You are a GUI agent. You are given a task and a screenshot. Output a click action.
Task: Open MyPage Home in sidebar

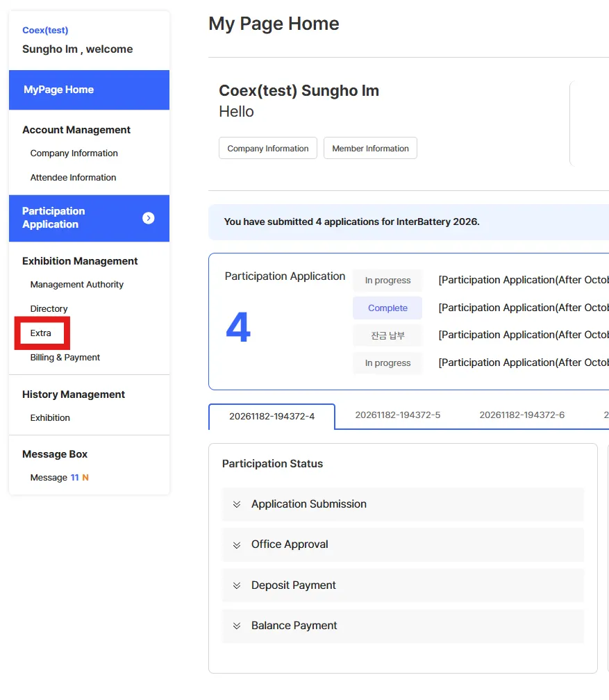(x=89, y=90)
